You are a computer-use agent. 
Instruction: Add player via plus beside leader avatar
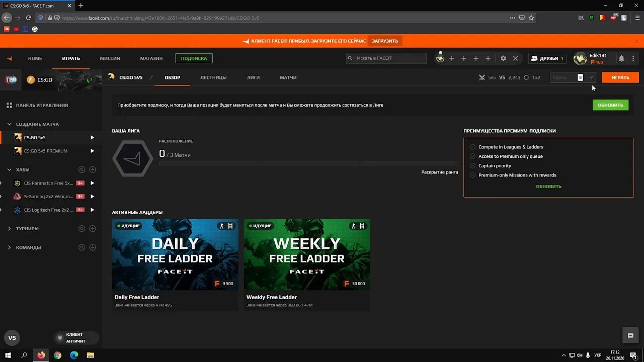tap(452, 58)
